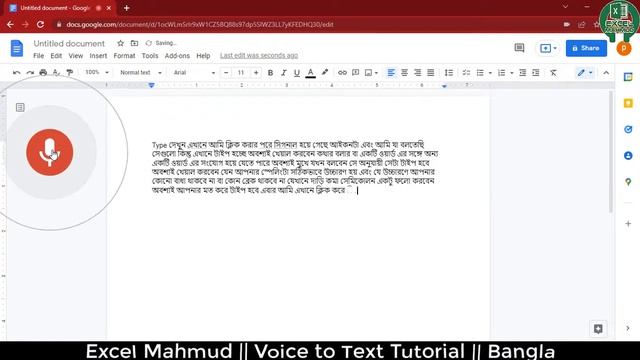Click the Redo icon

pyautogui.click(x=30, y=73)
